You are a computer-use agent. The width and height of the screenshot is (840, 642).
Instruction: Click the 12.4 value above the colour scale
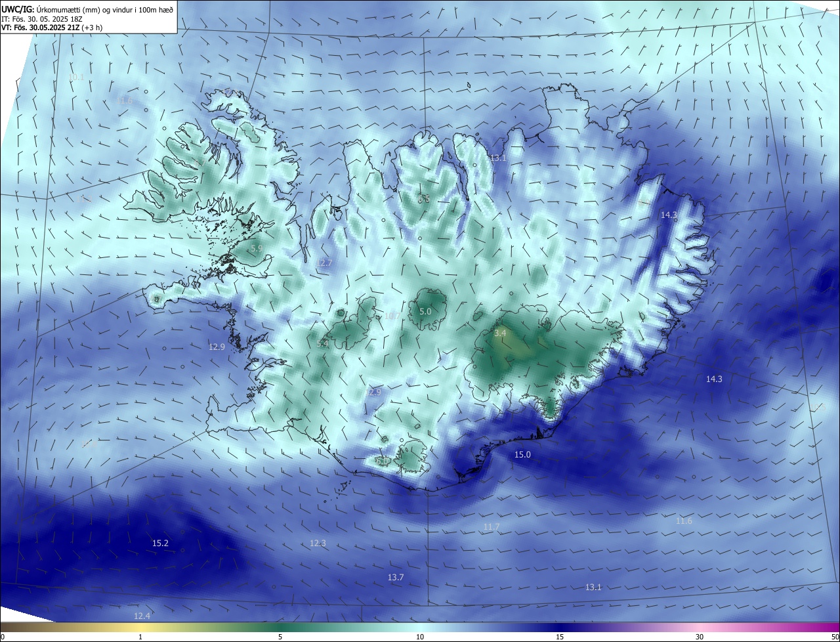click(x=142, y=616)
